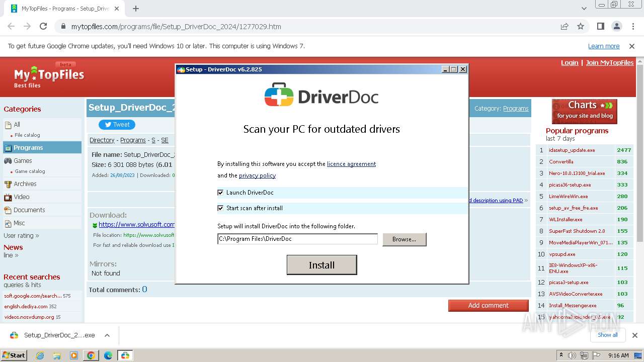View site information via the lock icon

point(63,27)
